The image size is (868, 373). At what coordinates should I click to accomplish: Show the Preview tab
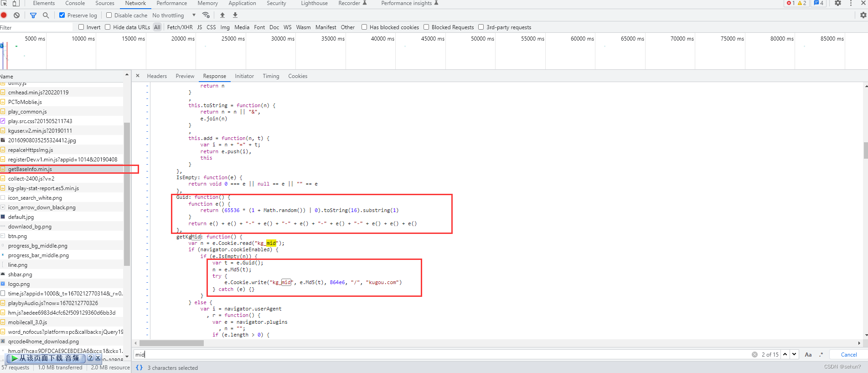pyautogui.click(x=185, y=76)
